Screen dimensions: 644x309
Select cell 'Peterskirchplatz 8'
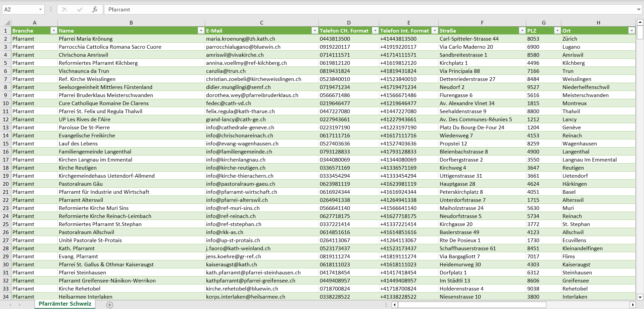[x=482, y=192]
